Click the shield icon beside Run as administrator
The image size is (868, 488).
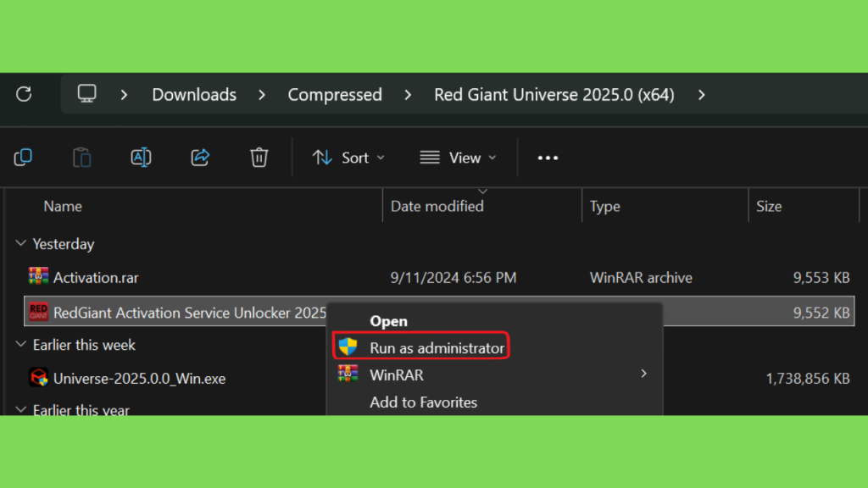(x=348, y=347)
